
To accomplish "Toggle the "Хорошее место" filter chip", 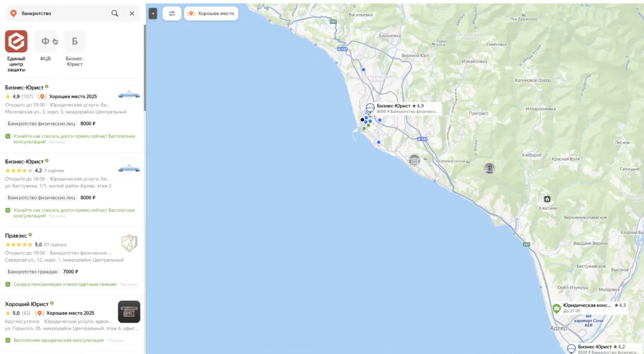I will 211,14.
